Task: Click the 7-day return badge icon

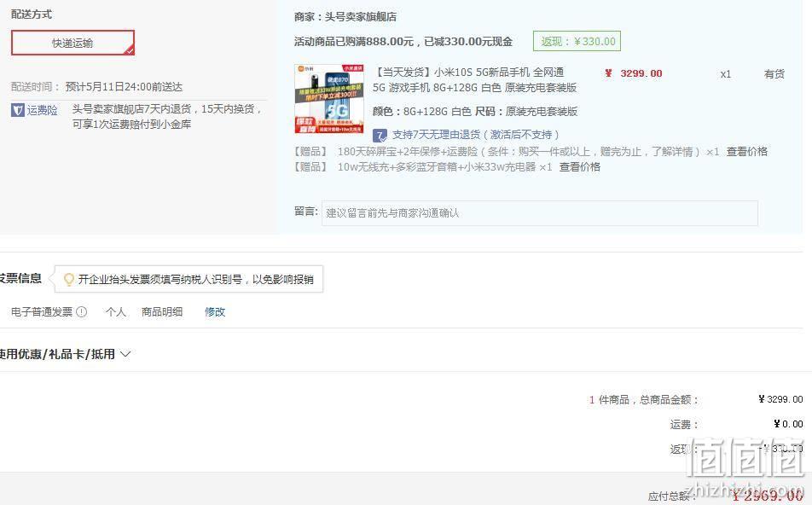Action: [x=380, y=135]
